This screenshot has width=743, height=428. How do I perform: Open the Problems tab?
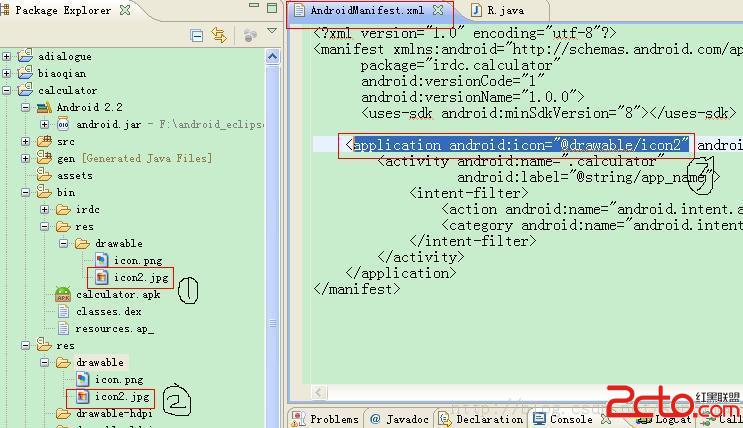click(x=326, y=419)
